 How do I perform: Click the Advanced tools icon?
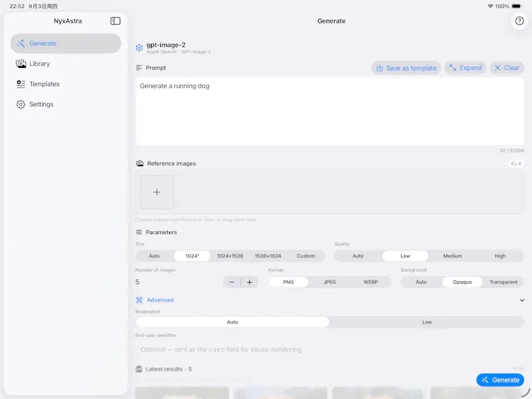click(x=139, y=301)
